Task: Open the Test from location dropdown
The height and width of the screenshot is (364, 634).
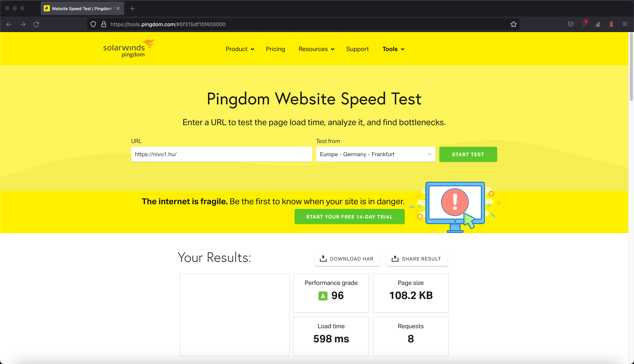Action: (x=375, y=154)
